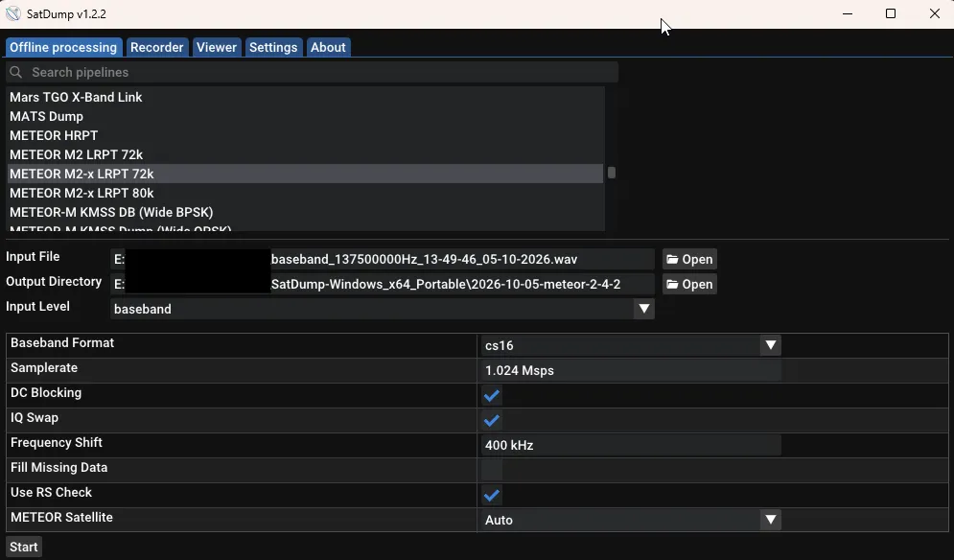
Task: Open the Viewer tab
Action: (217, 48)
